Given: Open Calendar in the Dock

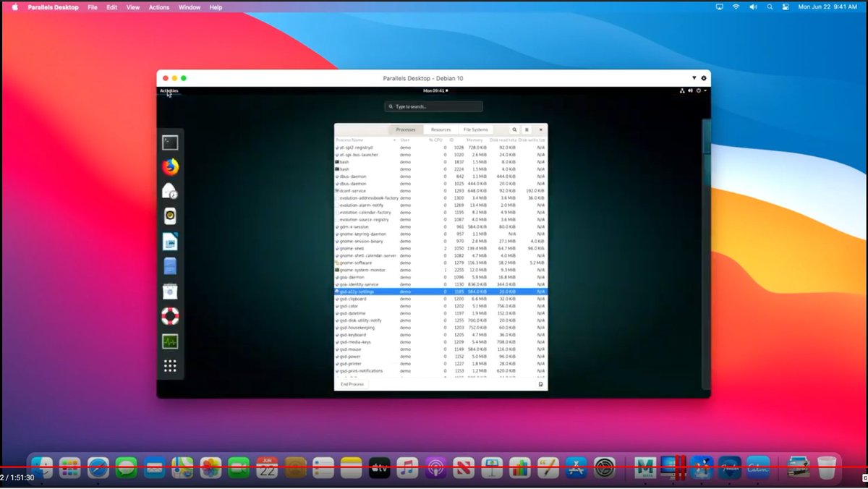Looking at the screenshot, I should [x=268, y=467].
